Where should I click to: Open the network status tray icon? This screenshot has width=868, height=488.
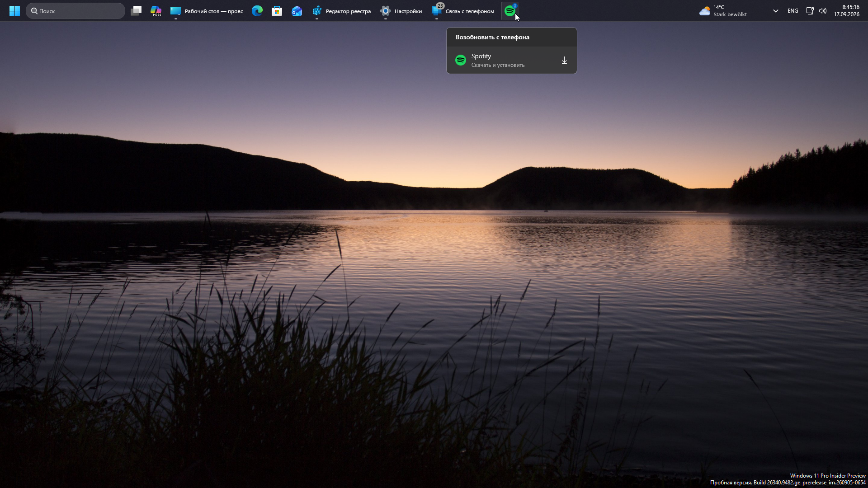810,11
